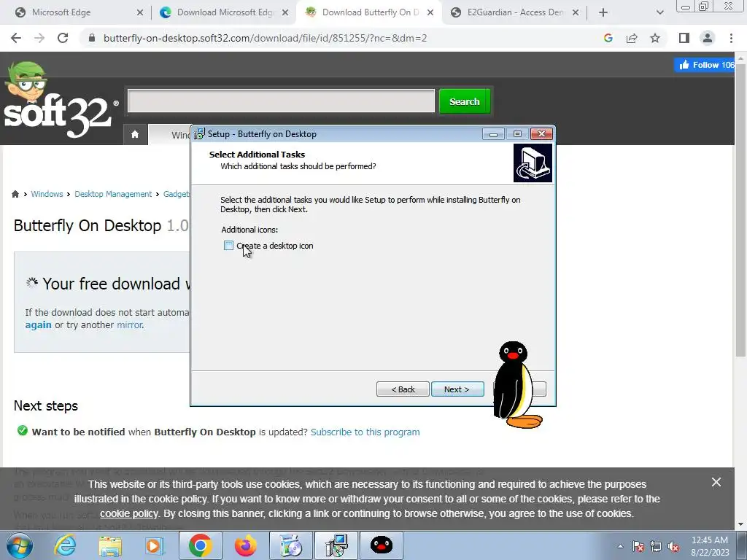
Task: Click the padlock site info icon
Action: click(92, 38)
